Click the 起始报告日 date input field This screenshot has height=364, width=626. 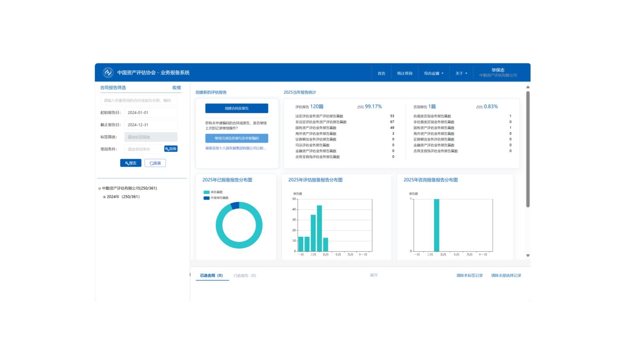[x=151, y=113]
